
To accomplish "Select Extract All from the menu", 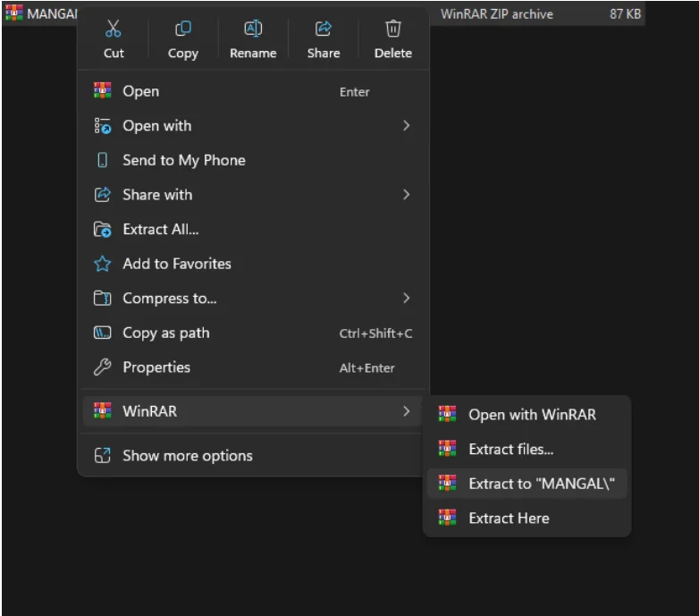I will pos(161,230).
